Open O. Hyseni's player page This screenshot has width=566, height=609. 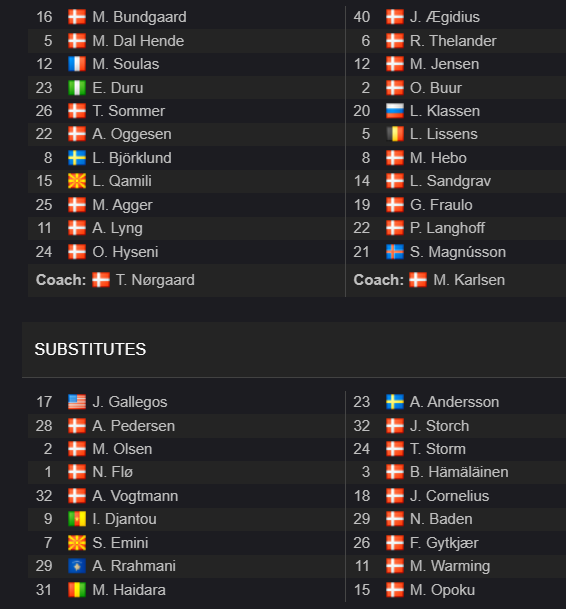point(125,252)
